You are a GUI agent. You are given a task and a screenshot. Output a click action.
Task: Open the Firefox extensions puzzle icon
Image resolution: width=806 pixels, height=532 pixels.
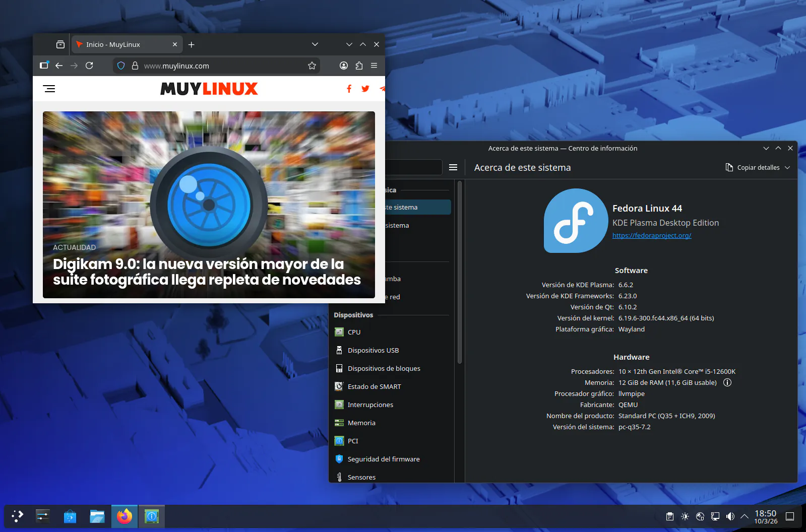[x=359, y=65]
